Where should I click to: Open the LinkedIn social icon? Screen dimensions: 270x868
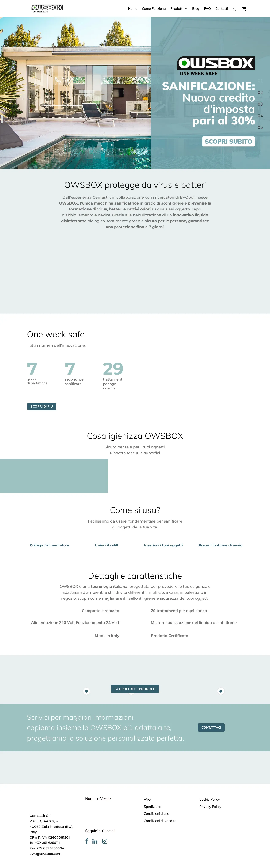click(x=95, y=841)
